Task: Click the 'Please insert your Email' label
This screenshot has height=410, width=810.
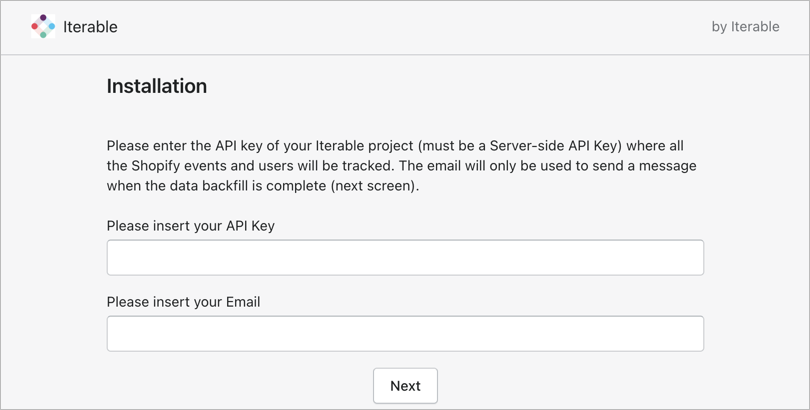Action: pyautogui.click(x=183, y=302)
